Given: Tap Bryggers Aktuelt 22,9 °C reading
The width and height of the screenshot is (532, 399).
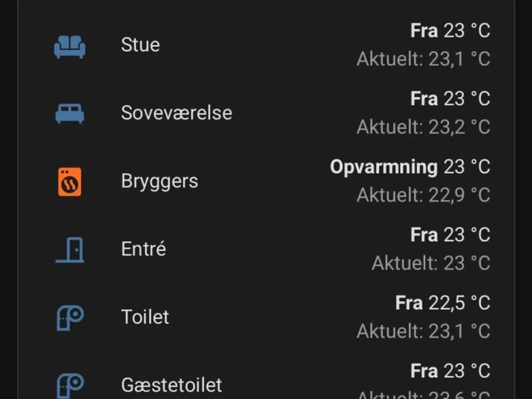Looking at the screenshot, I should click(x=424, y=195).
